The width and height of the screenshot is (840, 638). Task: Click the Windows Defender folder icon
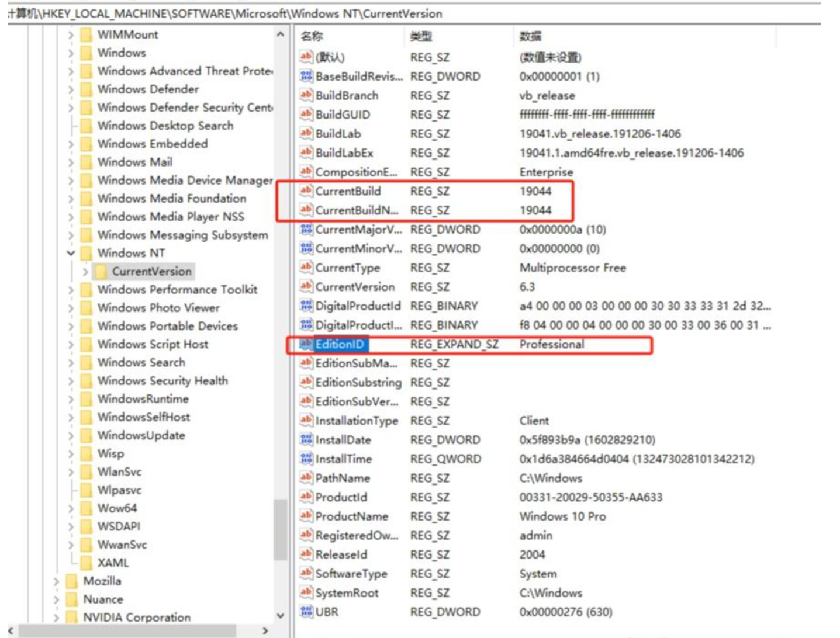(87, 89)
